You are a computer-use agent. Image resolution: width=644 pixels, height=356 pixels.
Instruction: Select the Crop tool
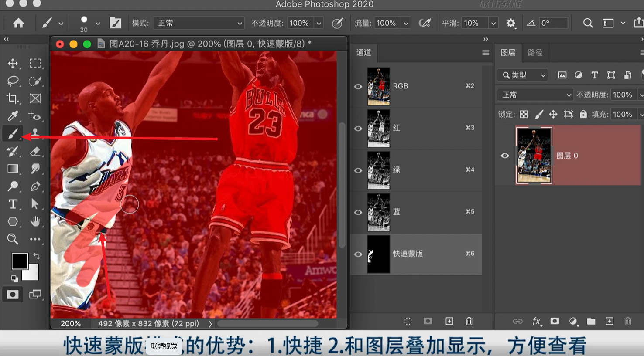[x=13, y=98]
